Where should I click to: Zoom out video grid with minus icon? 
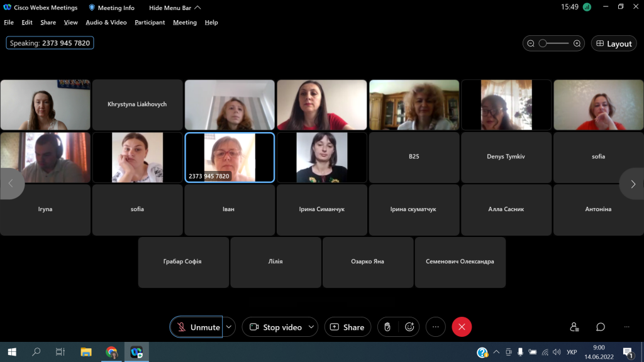click(x=531, y=43)
